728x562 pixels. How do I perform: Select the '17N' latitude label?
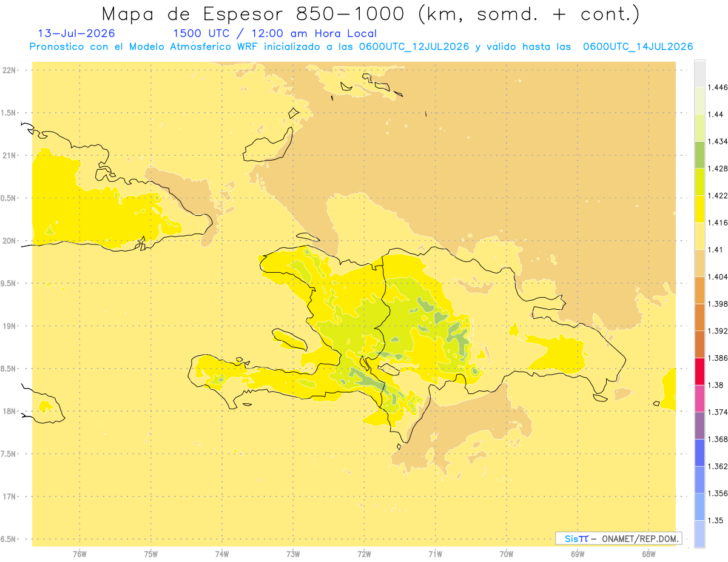pos(9,497)
